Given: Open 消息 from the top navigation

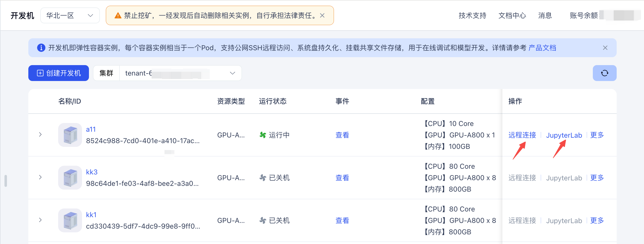Looking at the screenshot, I should pyautogui.click(x=545, y=15).
